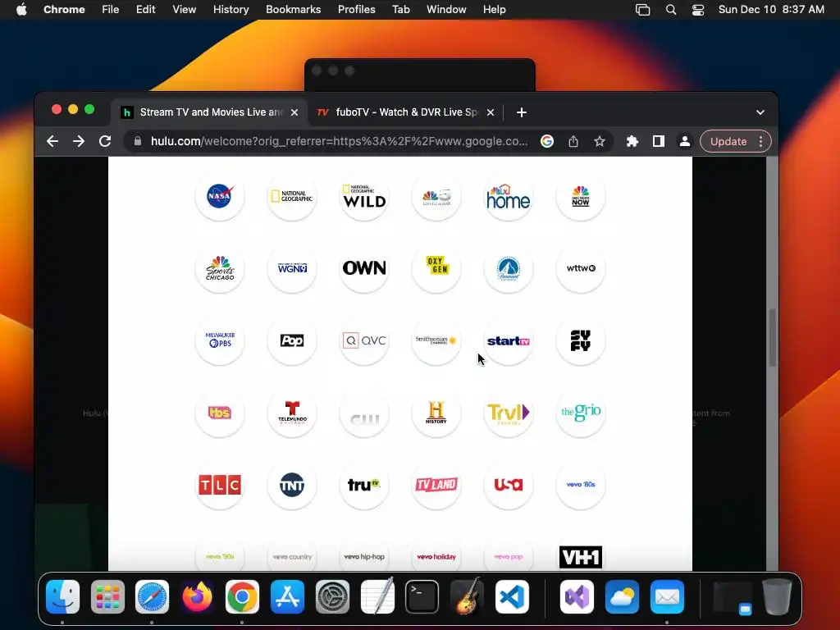Switch to the Hulu Stream TV tab
840x630 pixels.
point(209,112)
